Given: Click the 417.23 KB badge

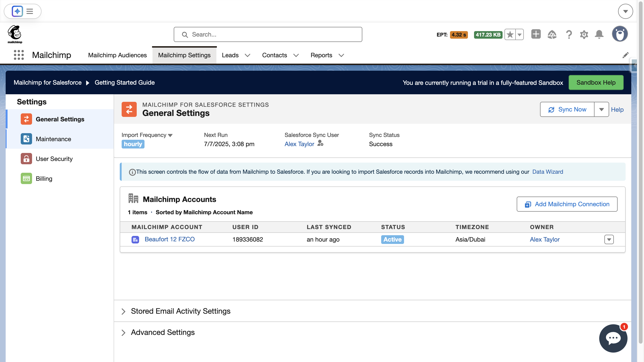Looking at the screenshot, I should [x=488, y=35].
